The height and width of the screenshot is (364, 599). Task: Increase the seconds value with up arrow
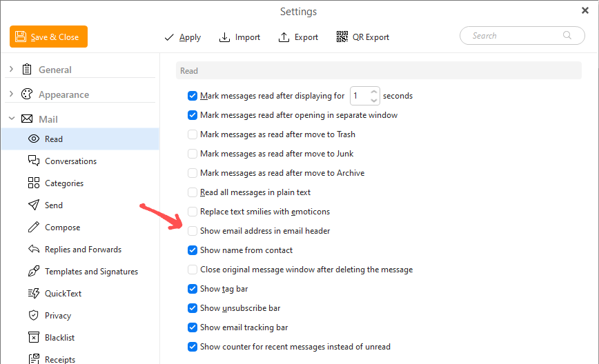pyautogui.click(x=374, y=92)
